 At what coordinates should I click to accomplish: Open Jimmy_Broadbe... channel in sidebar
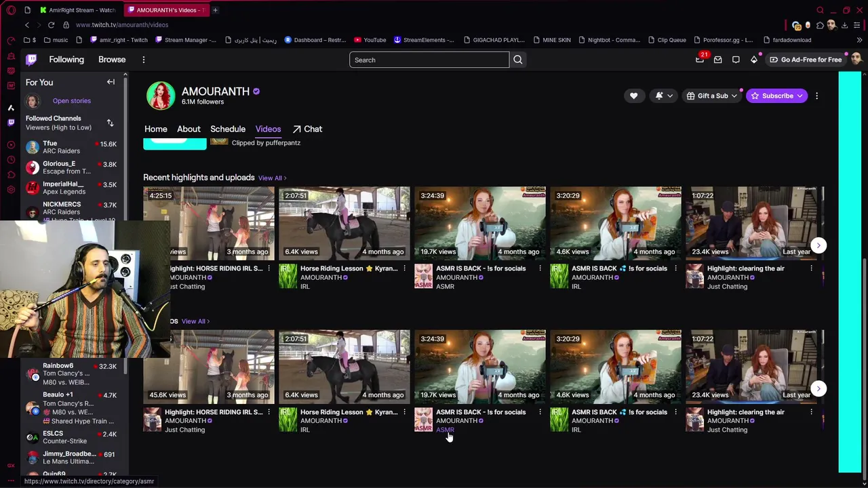click(71, 457)
